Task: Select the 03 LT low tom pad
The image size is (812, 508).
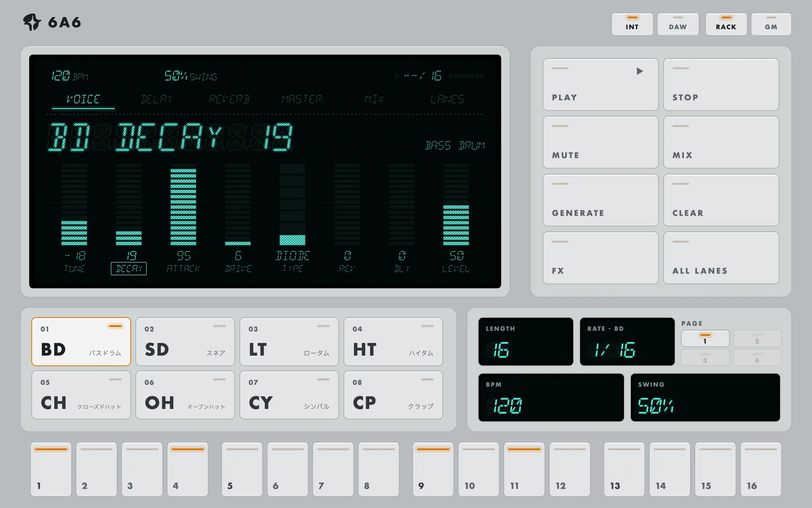Action: point(289,342)
